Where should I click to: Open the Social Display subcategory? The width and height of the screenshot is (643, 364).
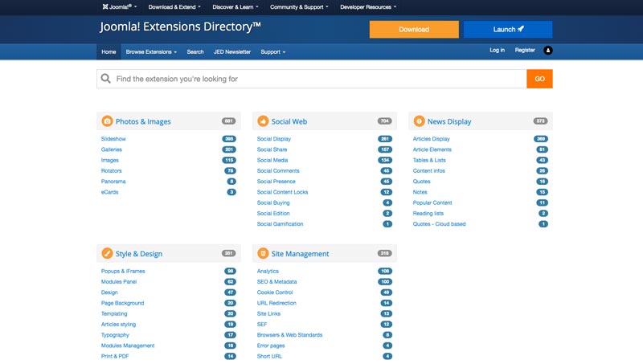click(x=274, y=139)
